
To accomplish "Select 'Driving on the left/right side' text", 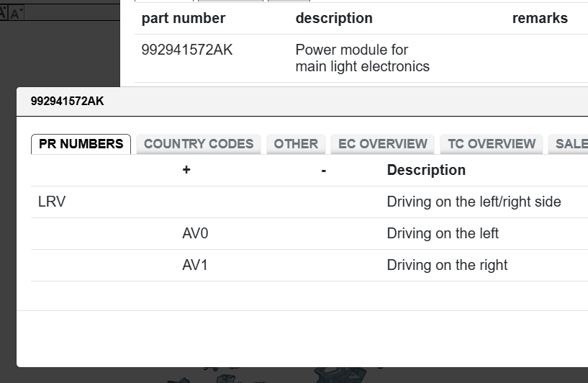I will pos(474,202).
